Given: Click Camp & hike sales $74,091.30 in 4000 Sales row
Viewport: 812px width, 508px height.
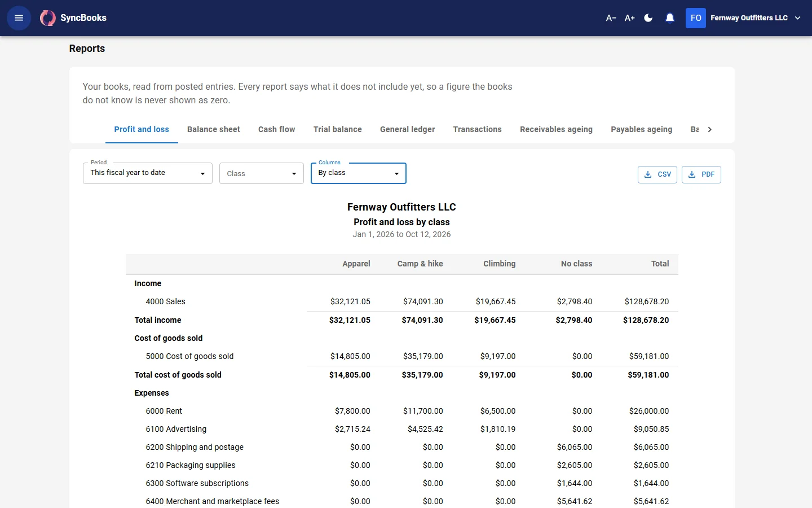Looking at the screenshot, I should click(x=423, y=301).
